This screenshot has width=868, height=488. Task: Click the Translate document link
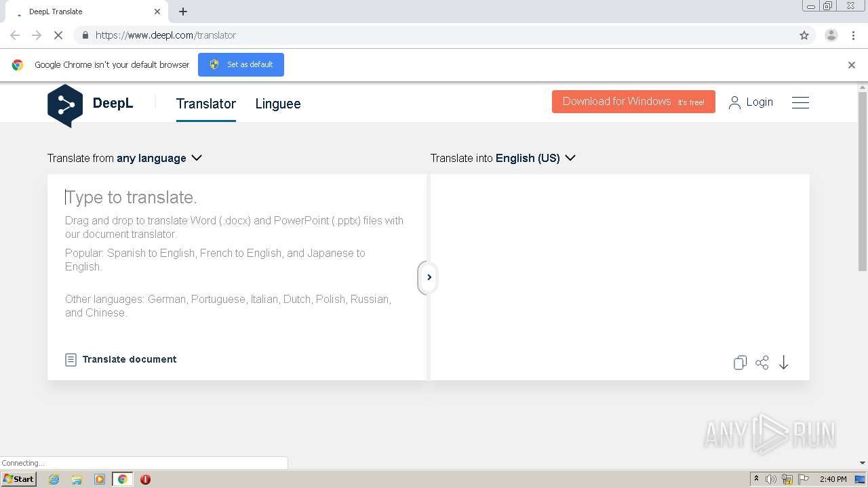coord(130,359)
